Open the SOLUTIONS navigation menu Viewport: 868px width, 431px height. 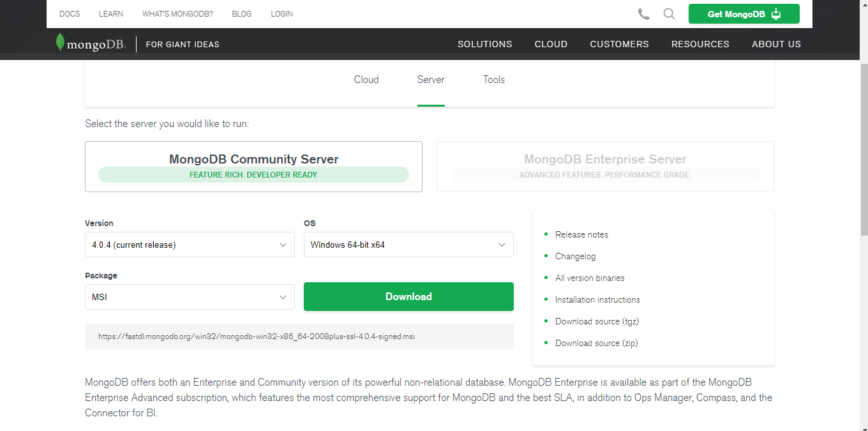[485, 44]
